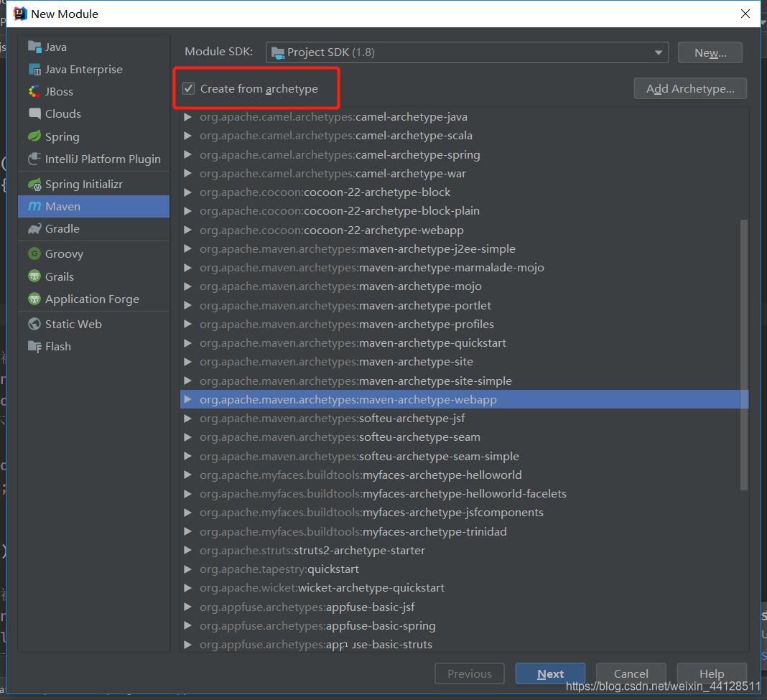Select softeu-archetype-seam archetype row

(464, 437)
